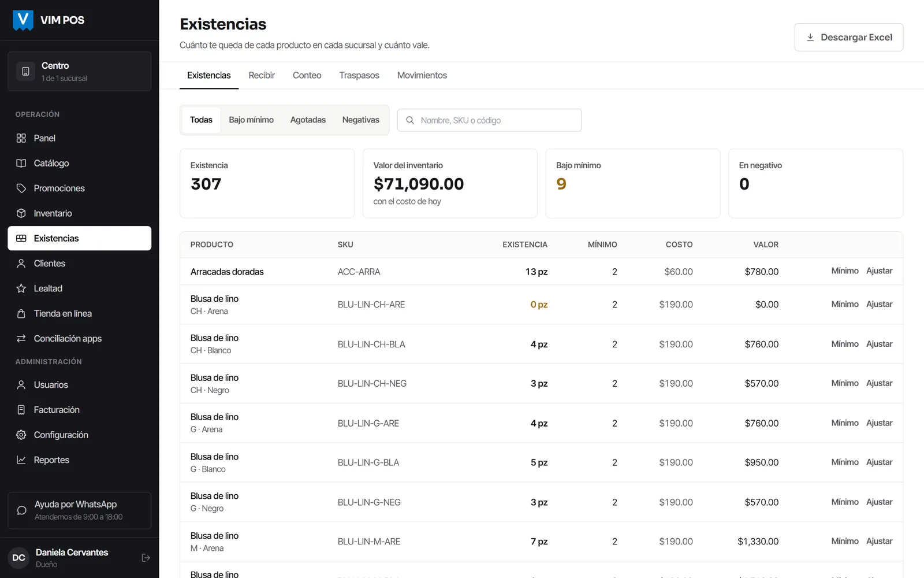Click the DC user avatar

pos(18,558)
